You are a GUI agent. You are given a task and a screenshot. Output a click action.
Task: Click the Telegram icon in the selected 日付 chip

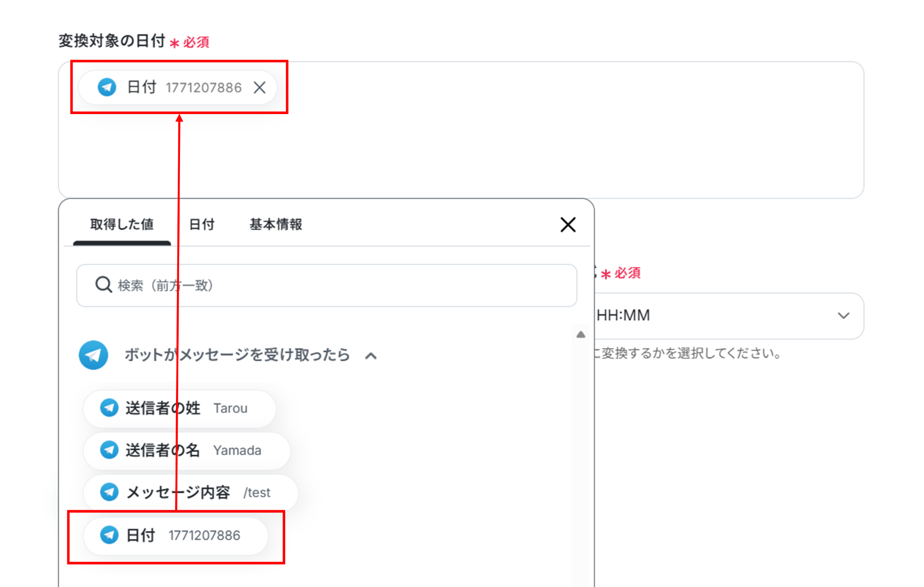tap(107, 87)
